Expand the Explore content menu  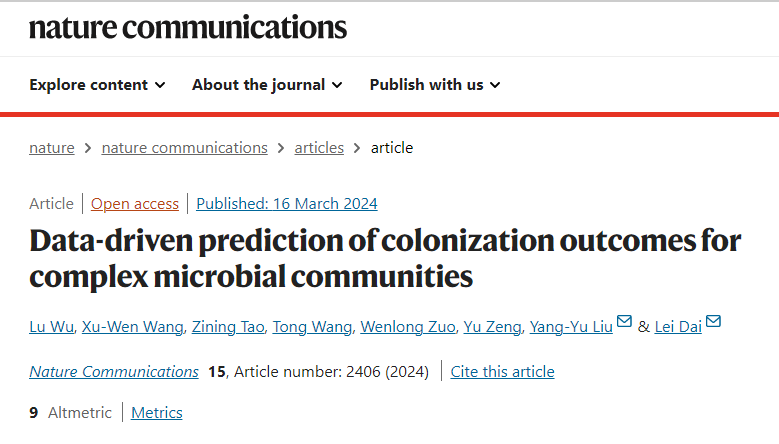(97, 85)
